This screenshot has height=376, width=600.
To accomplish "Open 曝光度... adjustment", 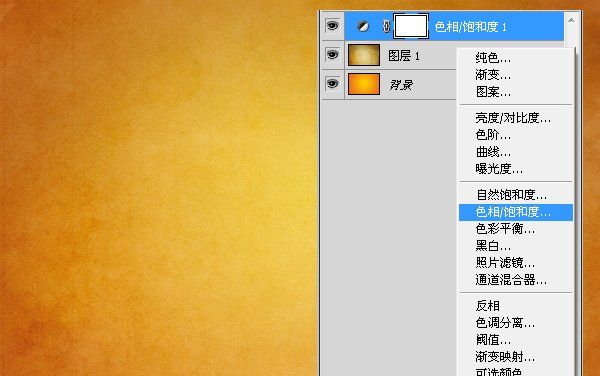I will coord(499,169).
